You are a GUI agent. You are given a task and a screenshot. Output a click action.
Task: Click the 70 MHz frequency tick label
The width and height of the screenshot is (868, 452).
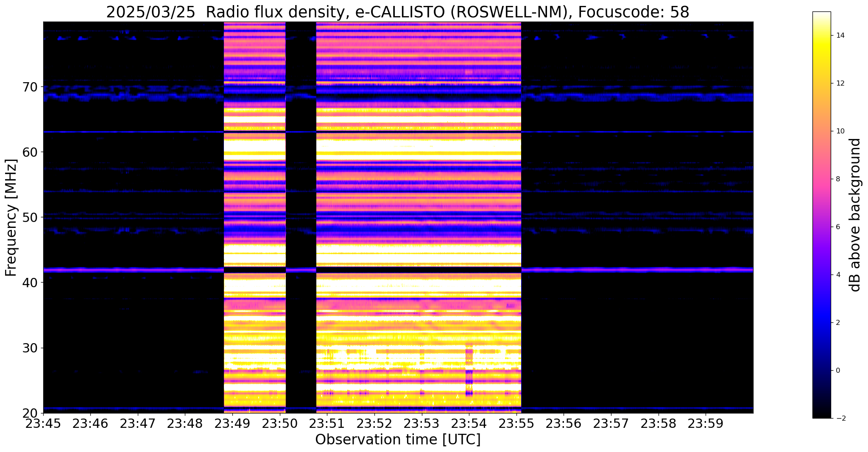pyautogui.click(x=31, y=87)
